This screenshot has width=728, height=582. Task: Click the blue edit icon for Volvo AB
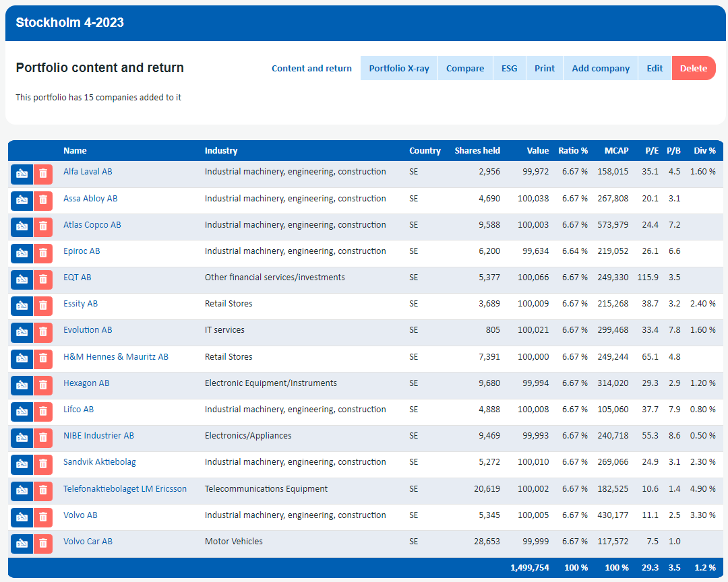coord(22,517)
